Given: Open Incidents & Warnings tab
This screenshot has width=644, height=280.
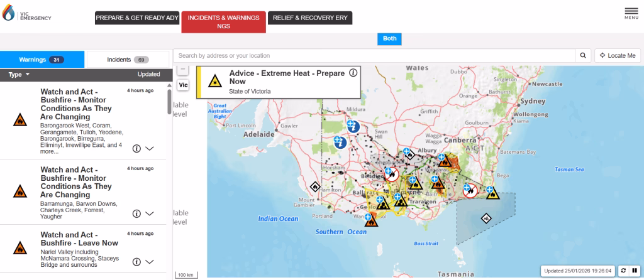Looking at the screenshot, I should click(x=223, y=22).
